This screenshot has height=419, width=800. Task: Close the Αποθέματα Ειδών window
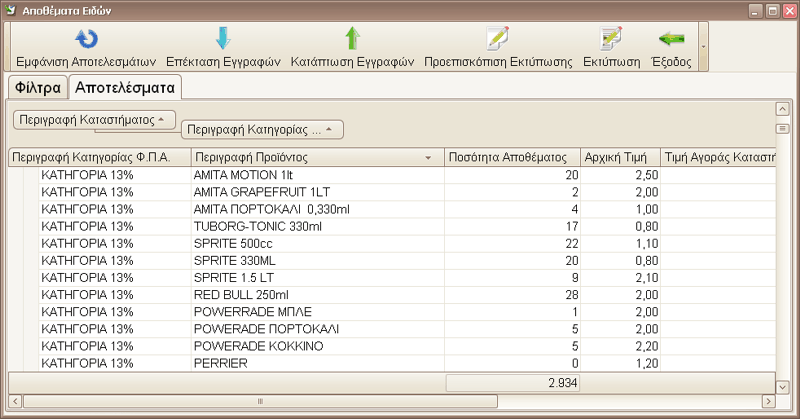tap(790, 11)
